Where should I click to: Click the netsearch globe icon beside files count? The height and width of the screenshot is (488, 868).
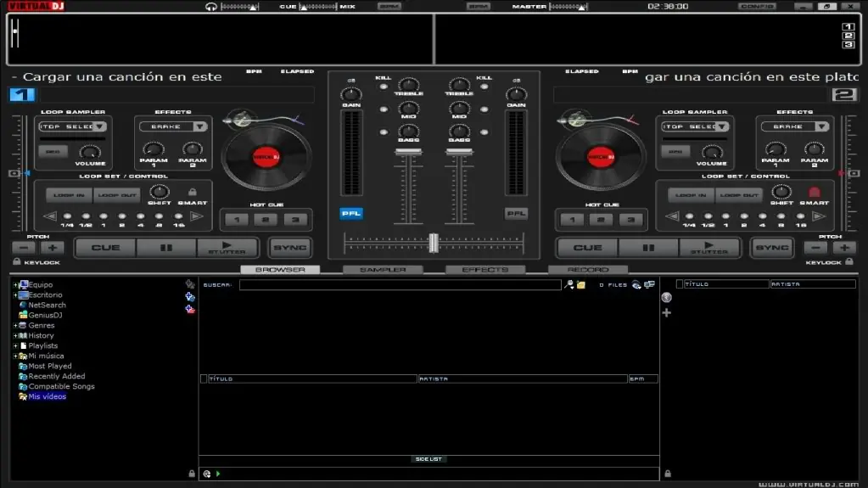click(636, 284)
